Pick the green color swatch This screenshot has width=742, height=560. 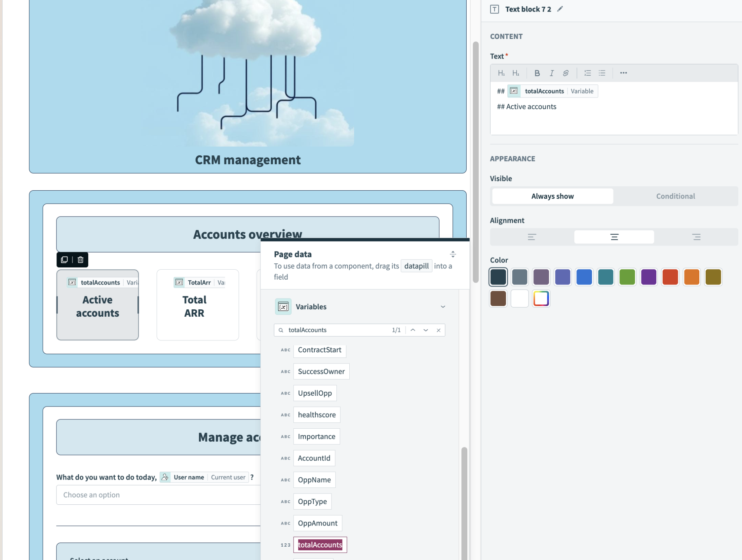click(x=627, y=277)
